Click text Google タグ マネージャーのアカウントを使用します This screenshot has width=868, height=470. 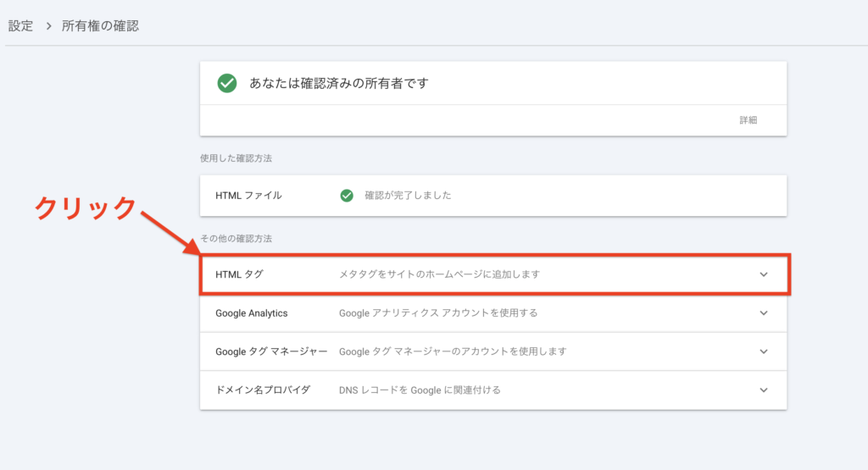coord(453,351)
